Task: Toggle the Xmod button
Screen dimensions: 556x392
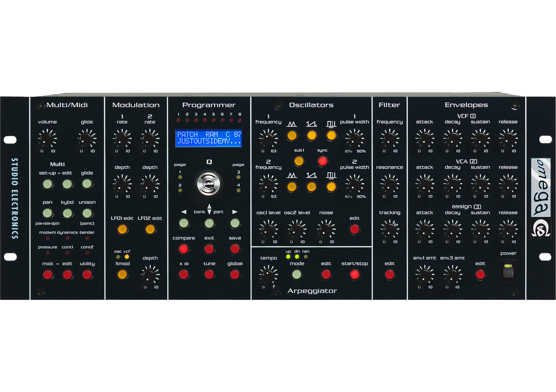Action: click(122, 275)
